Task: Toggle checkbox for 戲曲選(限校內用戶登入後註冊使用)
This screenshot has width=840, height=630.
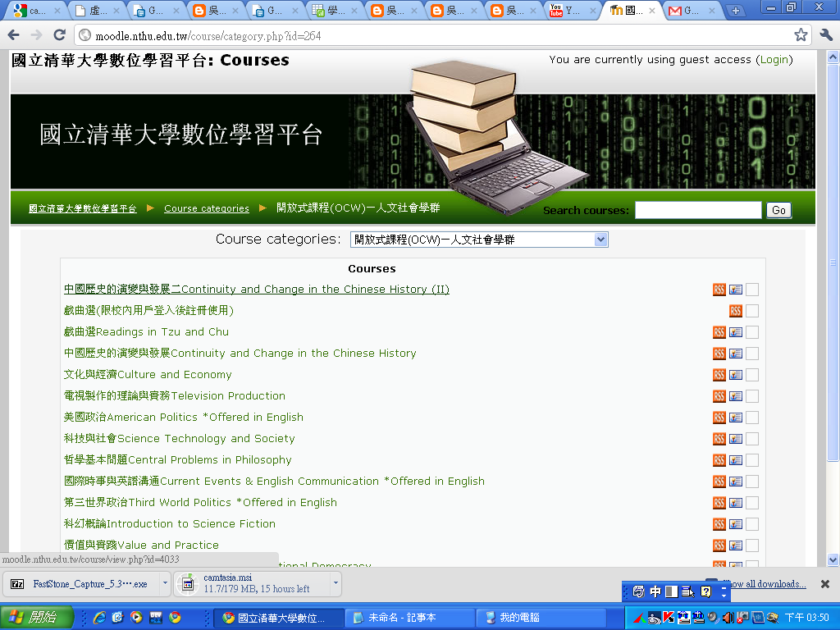Action: (x=752, y=311)
